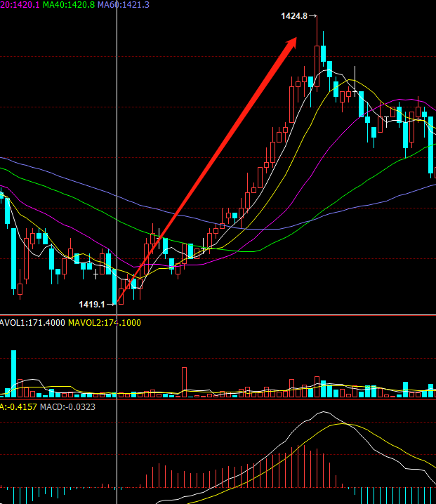Click the 1419.1 low price label
The width and height of the screenshot is (436, 504).
coord(92,305)
